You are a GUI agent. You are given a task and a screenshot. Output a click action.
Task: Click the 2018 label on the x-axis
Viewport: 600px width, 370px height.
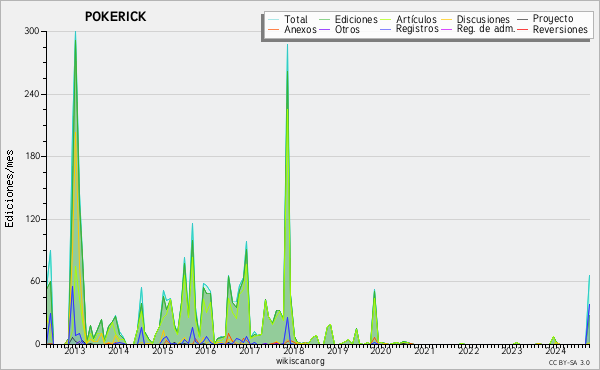point(293,350)
